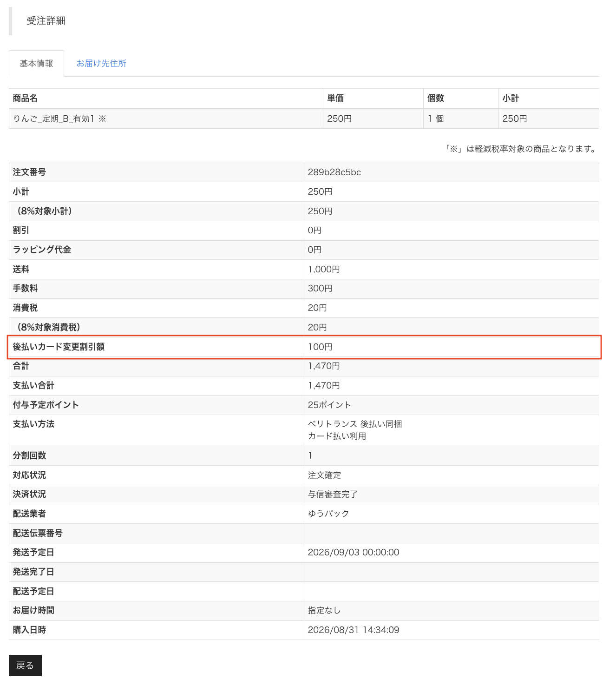Click the 注文確定 status value

(324, 475)
